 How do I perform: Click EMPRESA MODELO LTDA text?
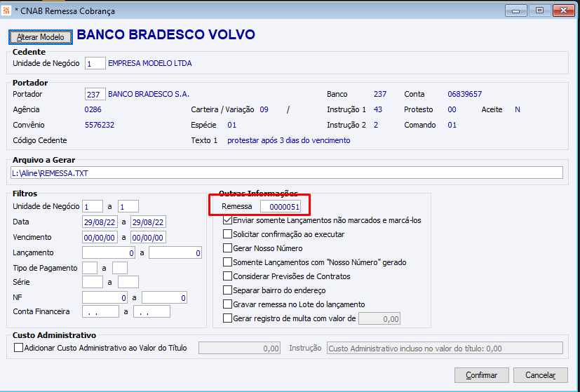click(x=150, y=63)
